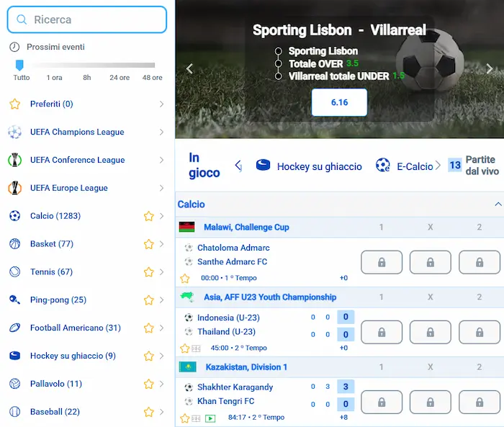Click the hockey puck icon in In gioco bar
504x427 pixels.
(x=263, y=165)
